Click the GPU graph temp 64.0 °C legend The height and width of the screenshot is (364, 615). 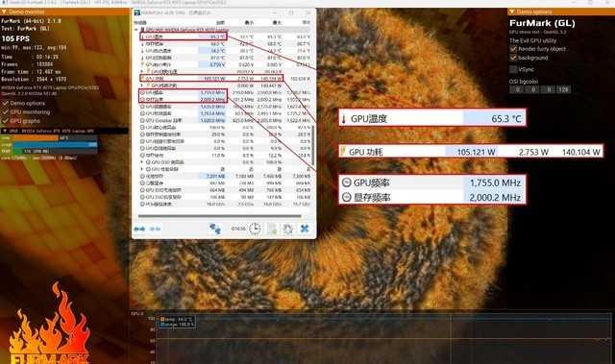[177, 319]
